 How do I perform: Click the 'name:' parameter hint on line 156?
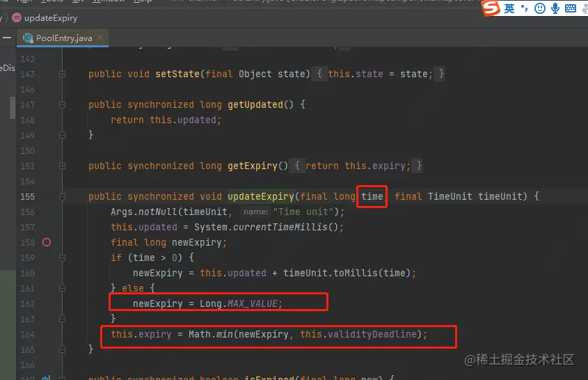255,212
